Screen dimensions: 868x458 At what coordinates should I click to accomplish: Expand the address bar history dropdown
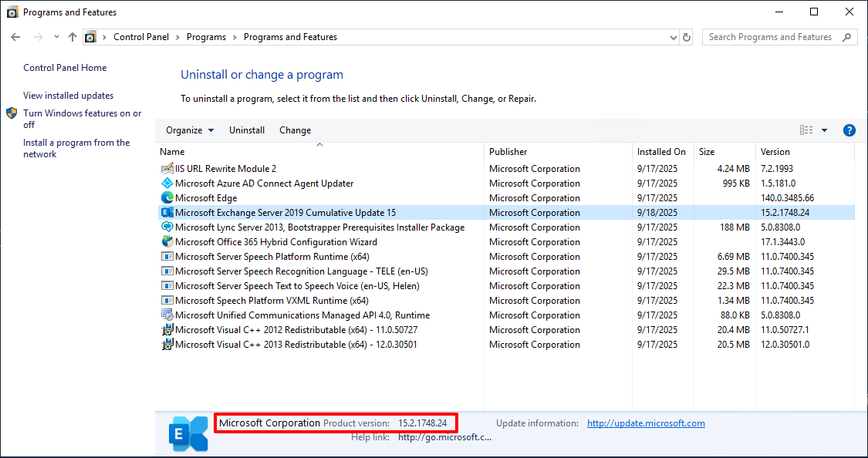point(674,37)
